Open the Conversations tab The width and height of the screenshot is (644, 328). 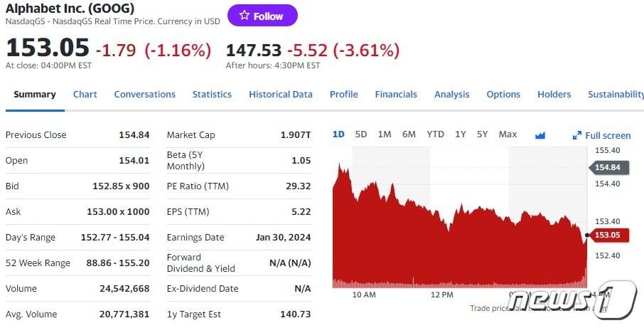[x=144, y=94]
